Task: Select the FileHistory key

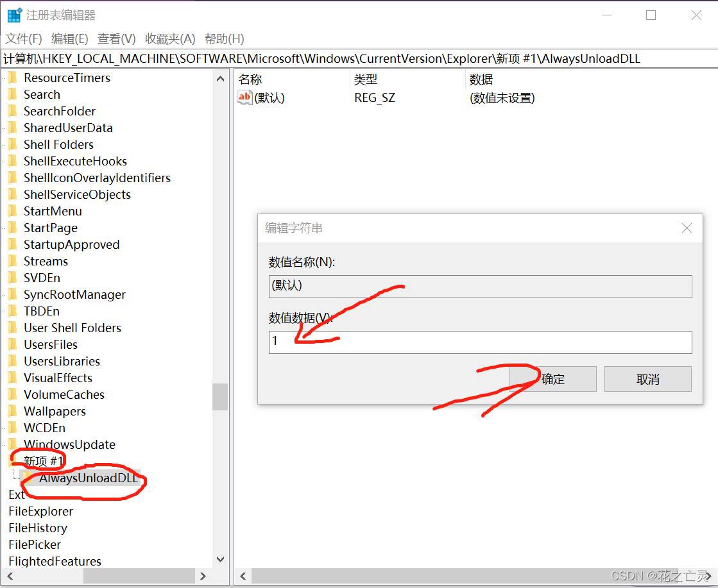Action: (37, 528)
